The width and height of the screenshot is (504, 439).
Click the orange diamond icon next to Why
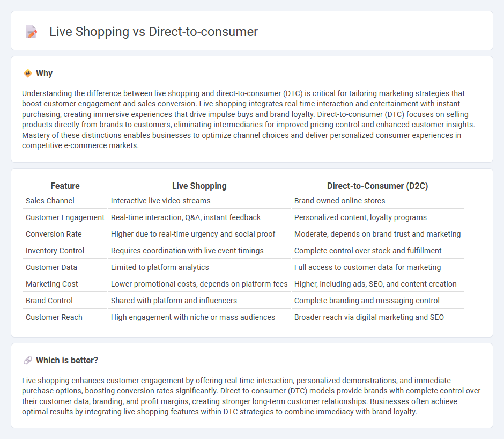[28, 74]
